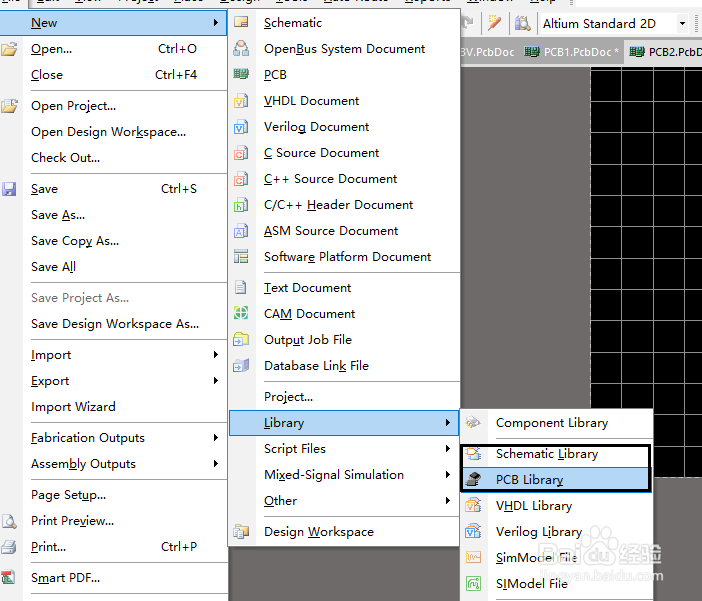The width and height of the screenshot is (702, 601).
Task: Click the Software Platform Document icon
Action: click(x=241, y=257)
